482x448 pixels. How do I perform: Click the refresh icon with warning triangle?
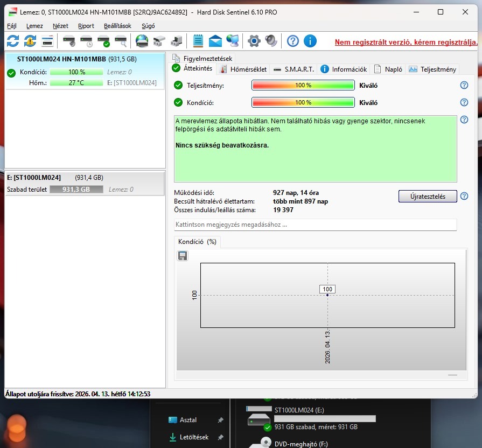click(30, 41)
